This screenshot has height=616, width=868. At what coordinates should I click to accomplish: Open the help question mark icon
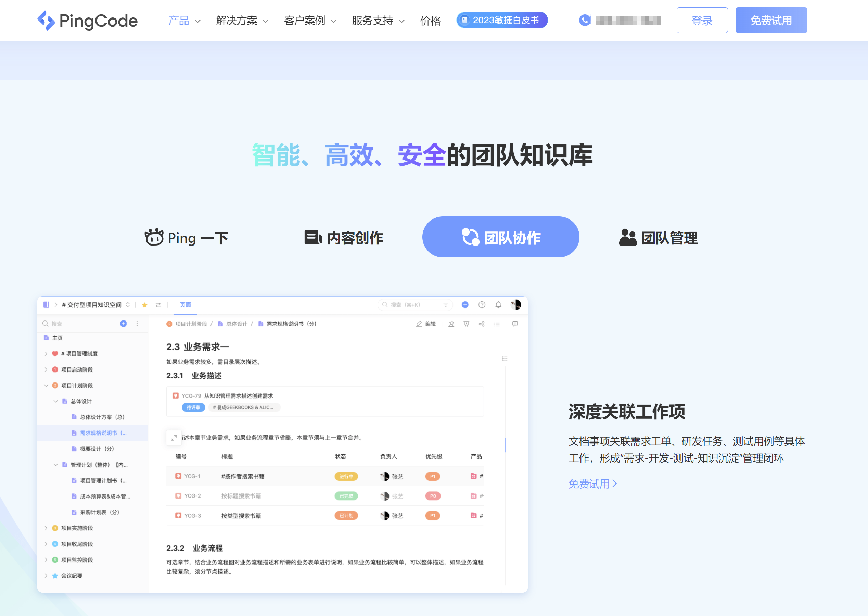[x=482, y=305]
